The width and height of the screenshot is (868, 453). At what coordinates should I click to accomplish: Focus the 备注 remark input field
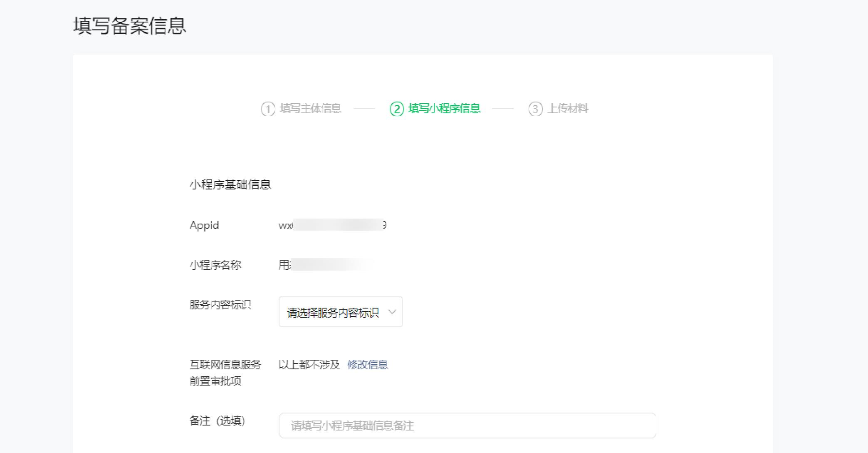click(467, 426)
